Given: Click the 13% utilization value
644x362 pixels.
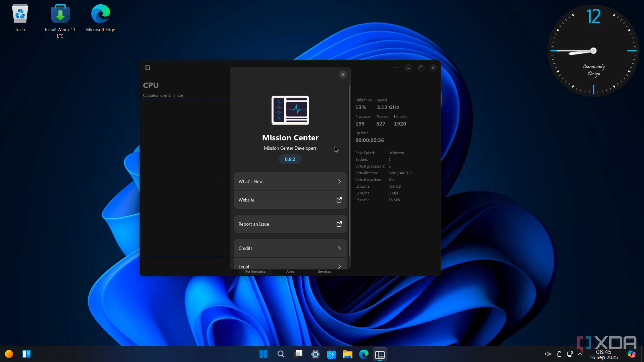Looking at the screenshot, I should [360, 107].
